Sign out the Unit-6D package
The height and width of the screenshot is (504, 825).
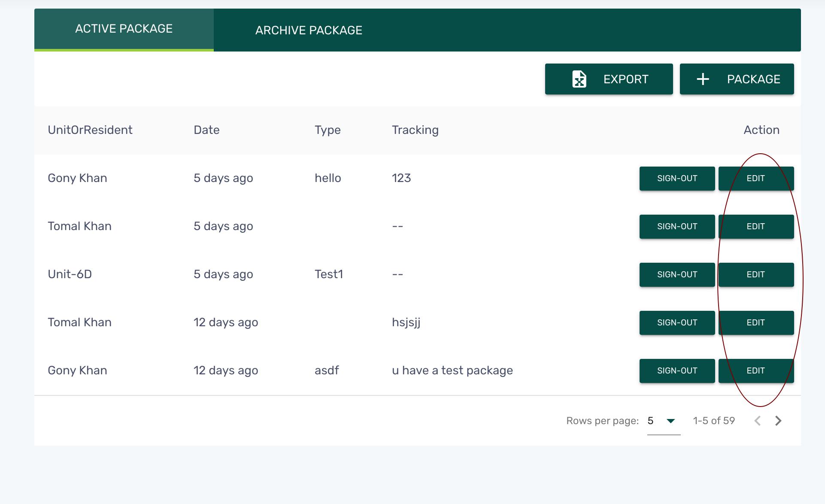coord(677,274)
